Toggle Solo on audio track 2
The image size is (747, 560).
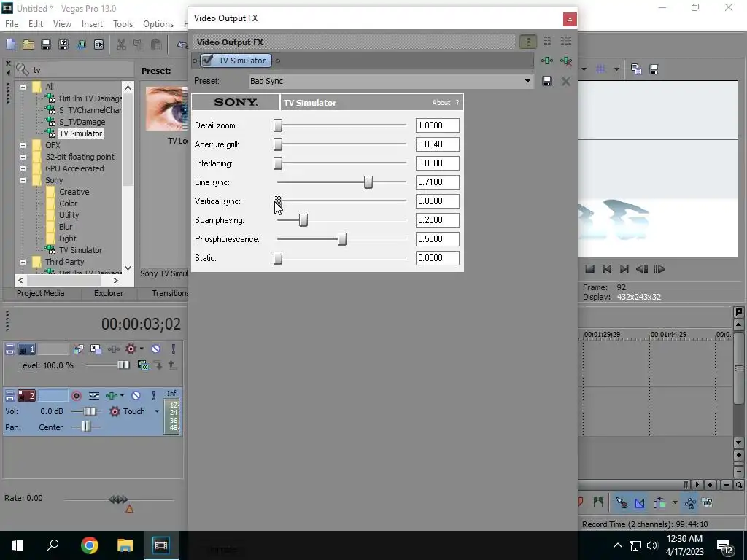(x=153, y=396)
